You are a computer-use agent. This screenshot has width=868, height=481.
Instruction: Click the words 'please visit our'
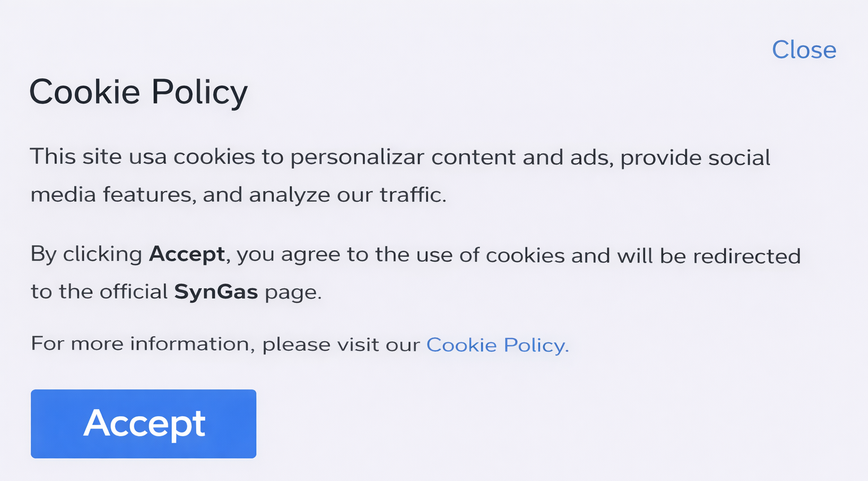[x=341, y=344]
